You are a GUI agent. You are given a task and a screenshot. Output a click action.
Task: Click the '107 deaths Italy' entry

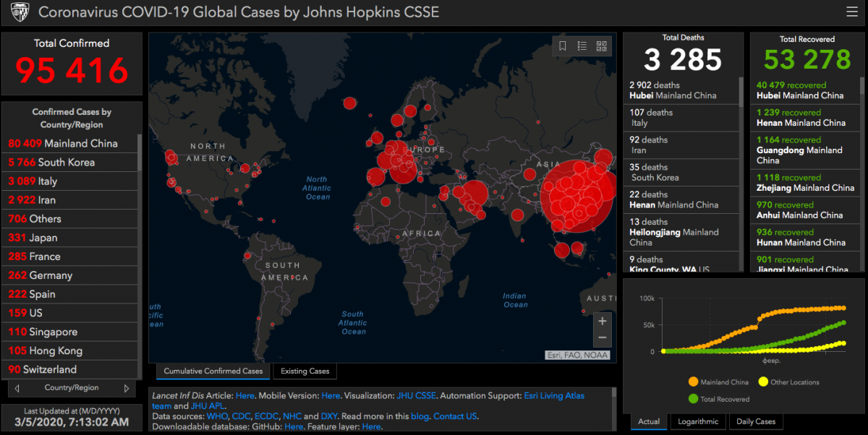(x=681, y=118)
